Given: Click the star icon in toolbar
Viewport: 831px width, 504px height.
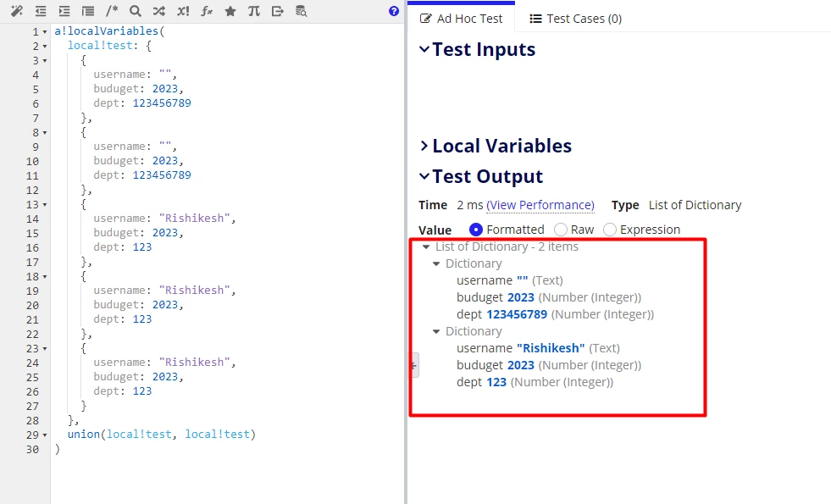Looking at the screenshot, I should pos(230,11).
